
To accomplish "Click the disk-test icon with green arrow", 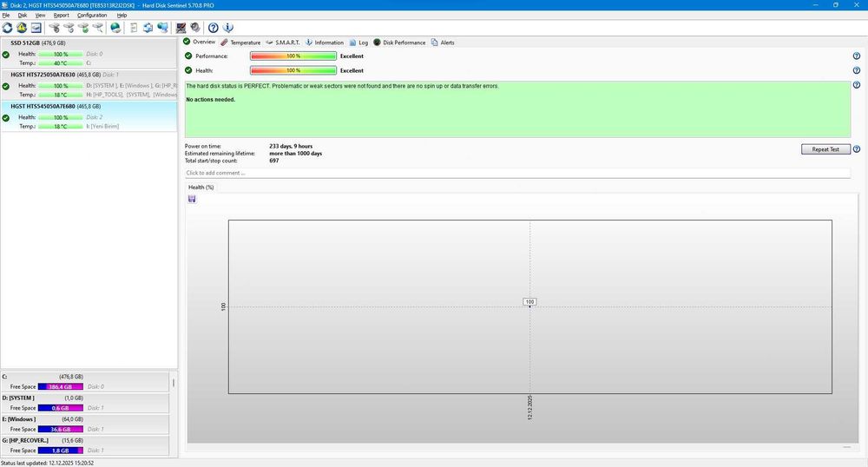I will [x=83, y=28].
